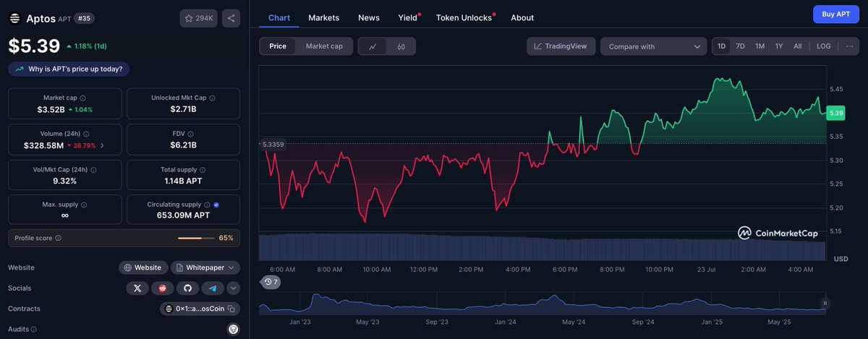Open Aptos Telegram social link

pyautogui.click(x=213, y=288)
